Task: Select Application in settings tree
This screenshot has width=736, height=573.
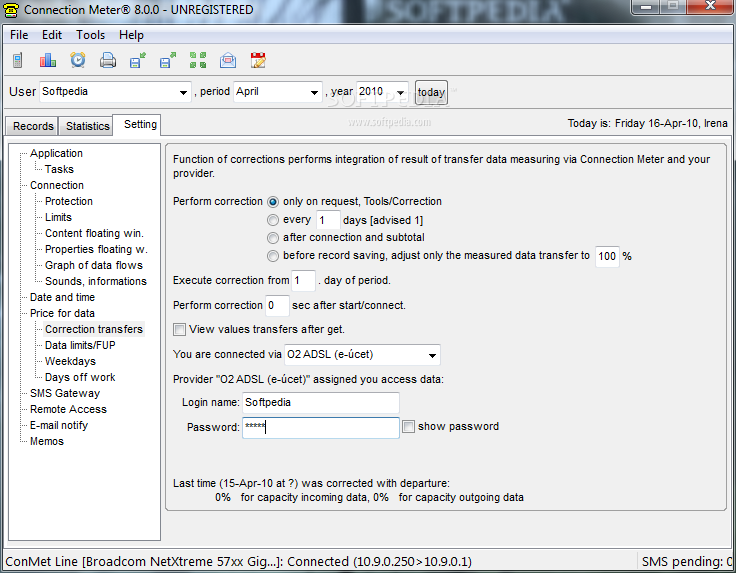Action: pyautogui.click(x=56, y=153)
